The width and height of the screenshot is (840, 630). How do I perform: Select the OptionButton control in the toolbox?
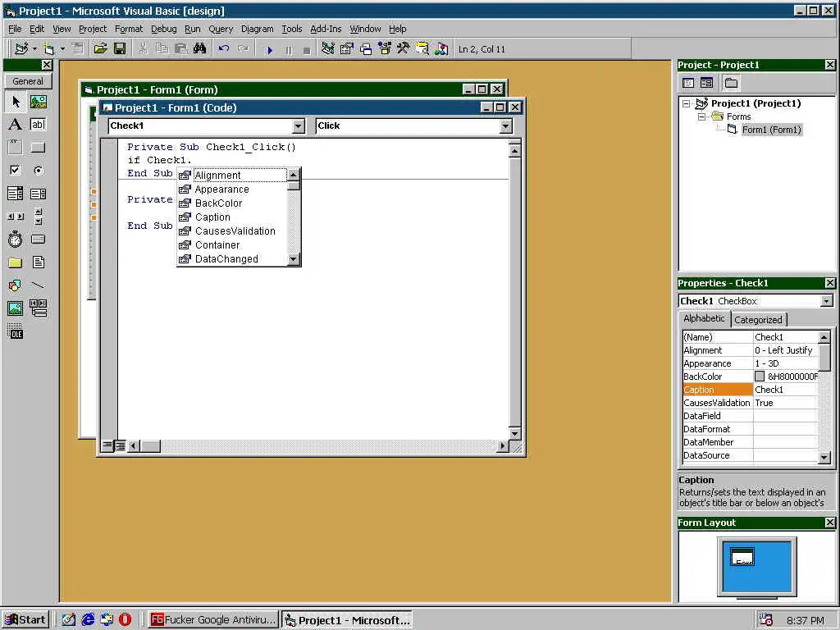pos(38,171)
